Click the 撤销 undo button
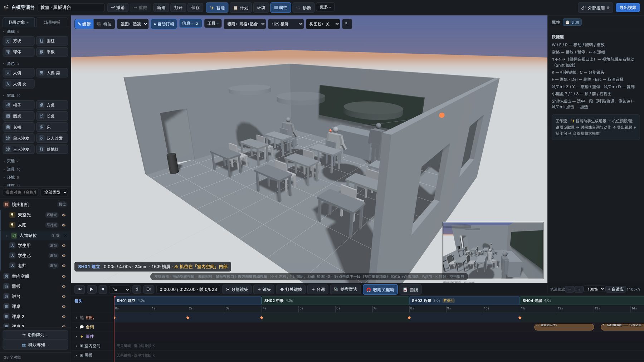Screen dimensions: 644x362 pos(118,8)
